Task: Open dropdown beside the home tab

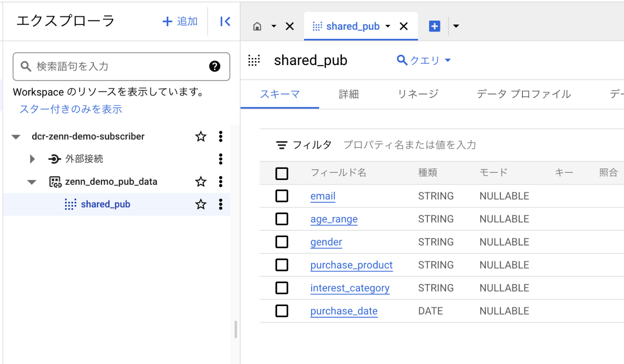Action: point(274,27)
